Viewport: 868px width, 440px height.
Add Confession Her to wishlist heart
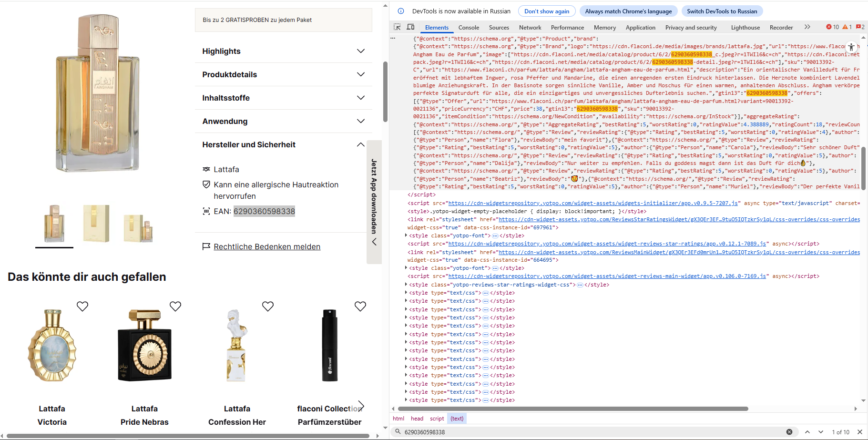click(268, 306)
